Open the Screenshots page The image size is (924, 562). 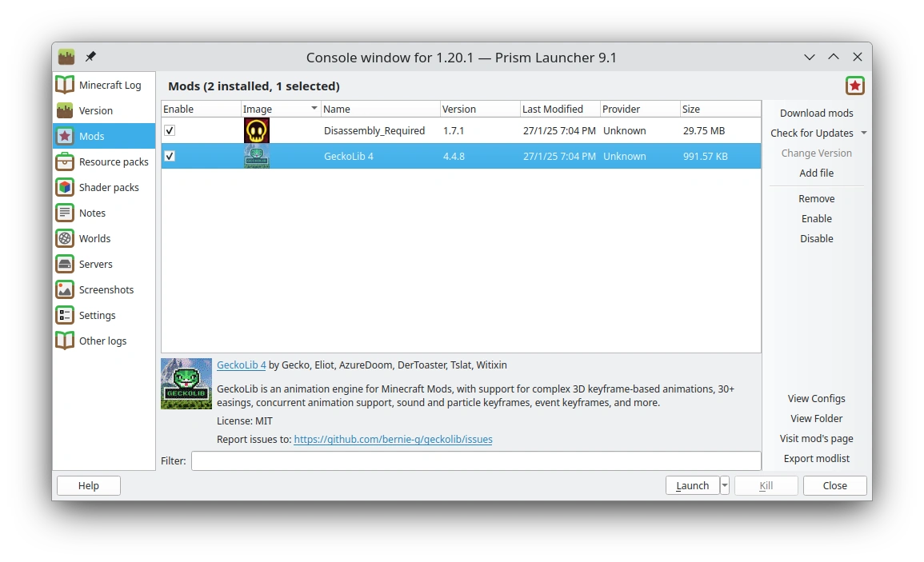106,290
